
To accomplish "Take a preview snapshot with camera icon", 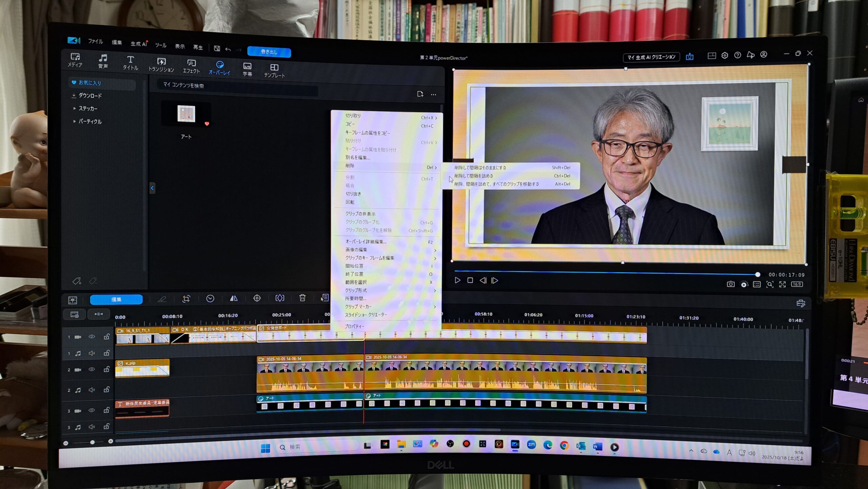I will click(x=731, y=284).
